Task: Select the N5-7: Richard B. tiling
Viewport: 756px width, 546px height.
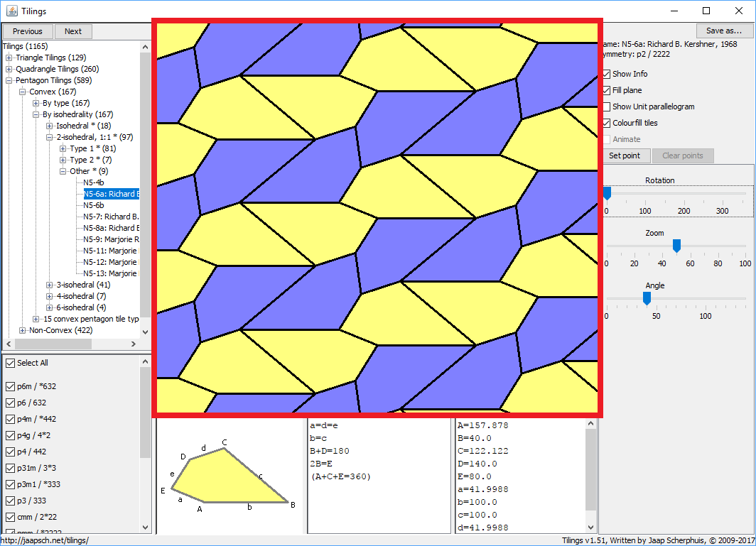Action: point(111,217)
